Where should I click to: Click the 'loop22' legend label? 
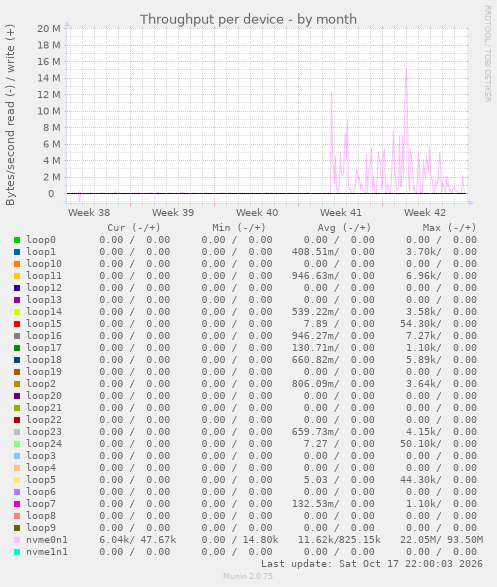(44, 420)
